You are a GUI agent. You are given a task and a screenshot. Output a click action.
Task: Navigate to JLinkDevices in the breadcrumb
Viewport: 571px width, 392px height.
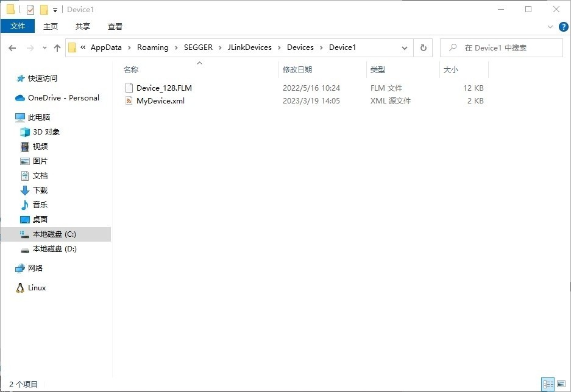coord(249,47)
